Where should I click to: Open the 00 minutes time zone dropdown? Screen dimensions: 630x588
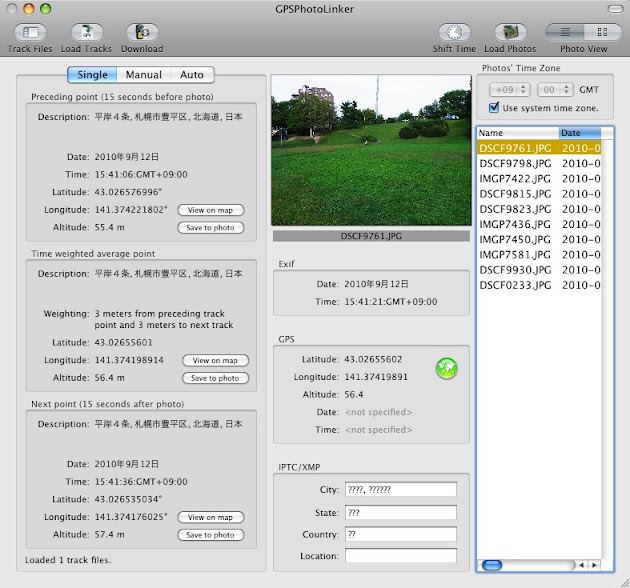click(557, 89)
